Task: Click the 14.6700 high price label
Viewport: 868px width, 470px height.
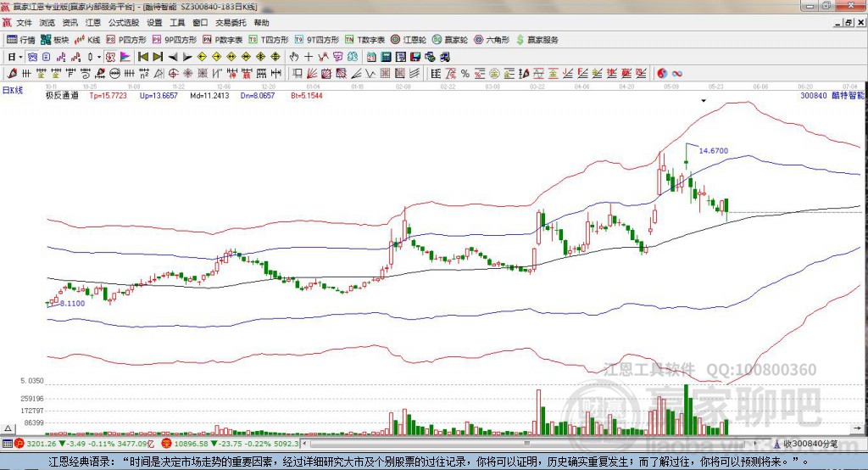Action: 714,151
